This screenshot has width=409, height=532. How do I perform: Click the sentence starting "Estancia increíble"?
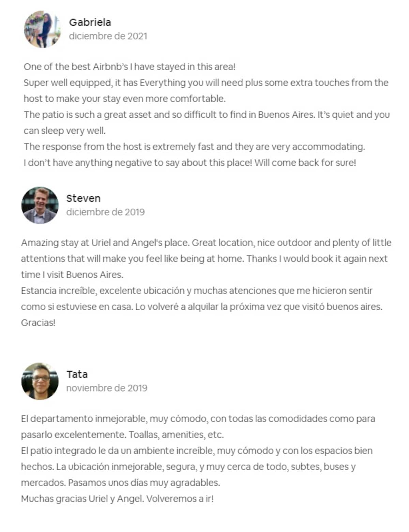click(x=197, y=291)
